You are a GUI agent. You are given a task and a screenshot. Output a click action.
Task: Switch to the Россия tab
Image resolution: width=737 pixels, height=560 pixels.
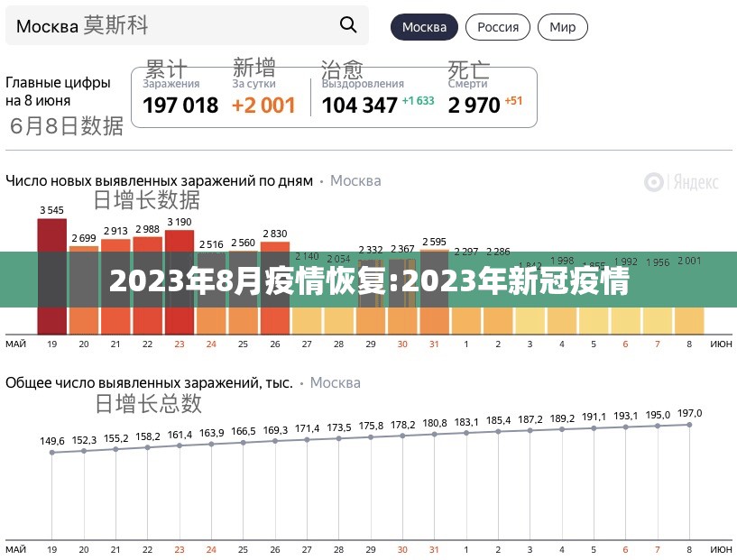pyautogui.click(x=498, y=27)
